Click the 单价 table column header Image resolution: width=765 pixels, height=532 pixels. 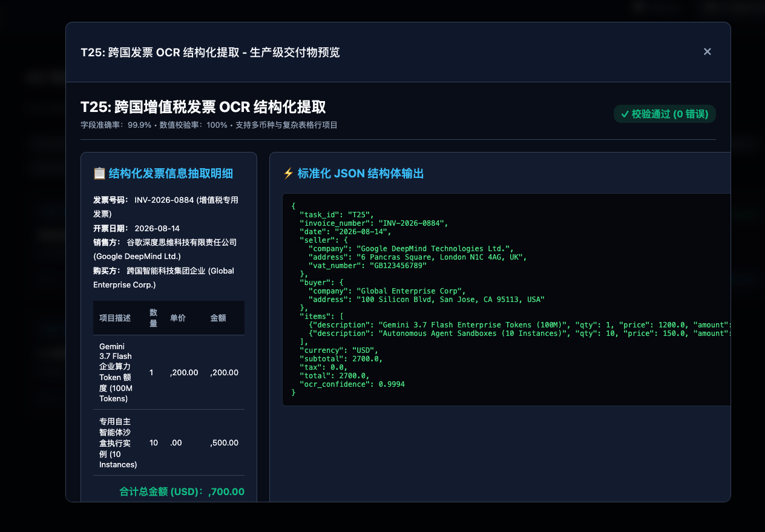click(178, 318)
